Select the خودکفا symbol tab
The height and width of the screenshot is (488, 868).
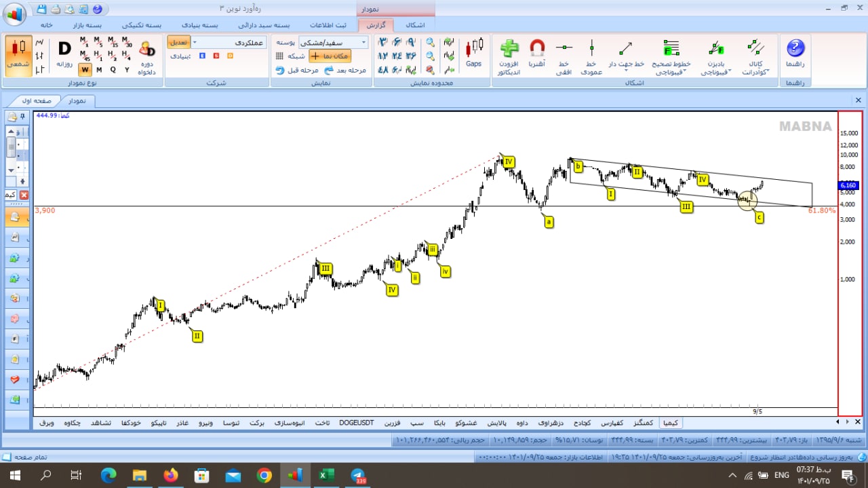[131, 422]
